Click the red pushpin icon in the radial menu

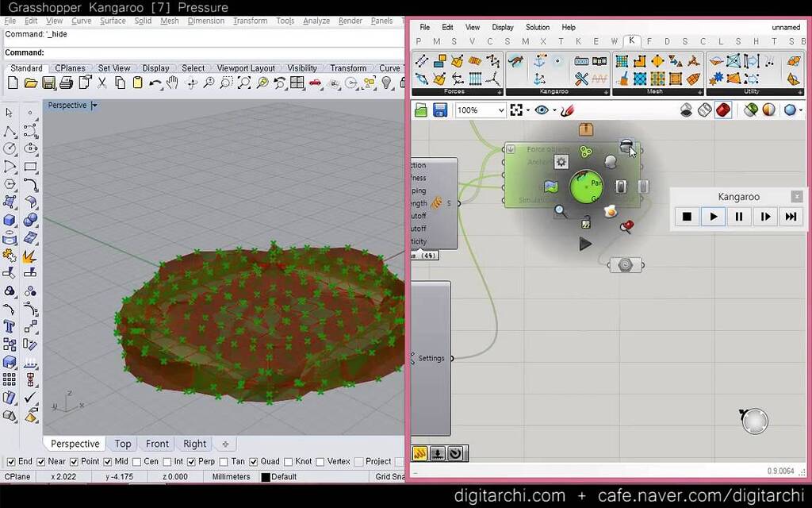point(626,226)
